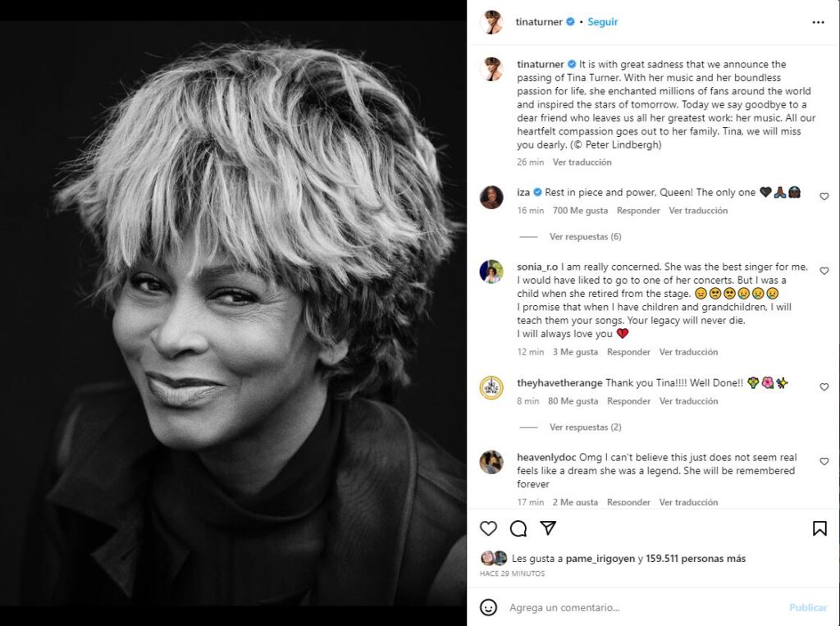Viewport: 840px width, 626px height.
Task: Open tinaturner's profile picture in header
Action: click(x=491, y=22)
